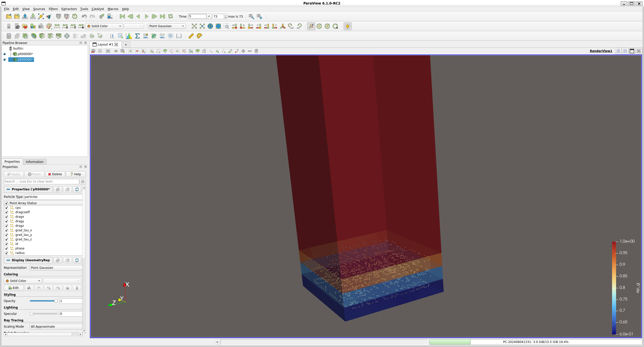644x347 pixels.
Task: Click the light bulb light kit icon
Action: 347,26
